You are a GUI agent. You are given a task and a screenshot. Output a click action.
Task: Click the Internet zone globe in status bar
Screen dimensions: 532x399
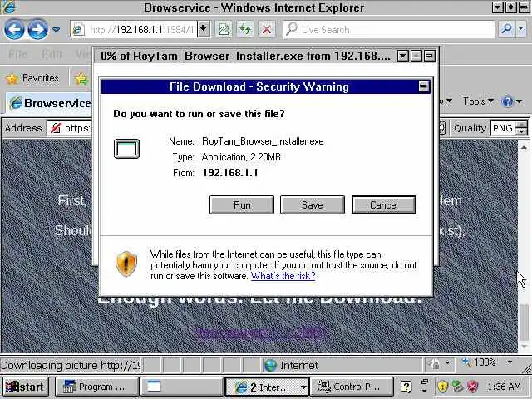tap(270, 365)
